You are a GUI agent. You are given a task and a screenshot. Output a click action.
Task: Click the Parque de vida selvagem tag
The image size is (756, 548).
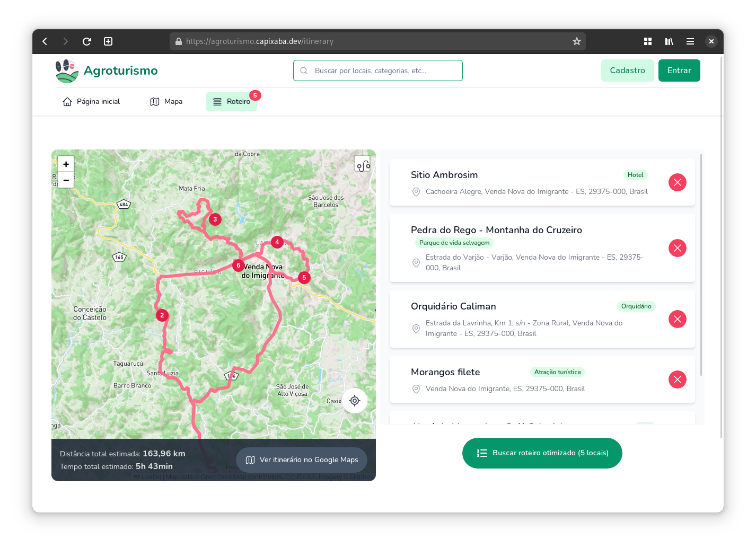tap(454, 243)
